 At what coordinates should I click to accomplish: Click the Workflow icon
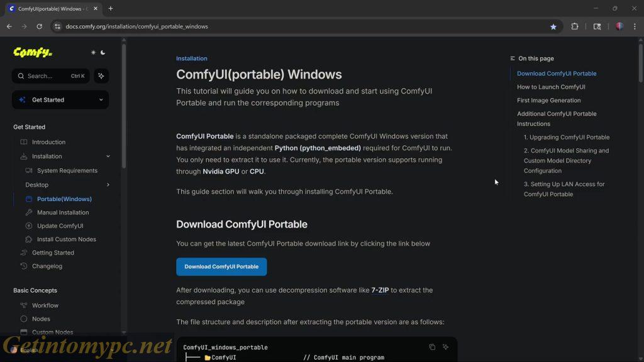click(x=24, y=305)
